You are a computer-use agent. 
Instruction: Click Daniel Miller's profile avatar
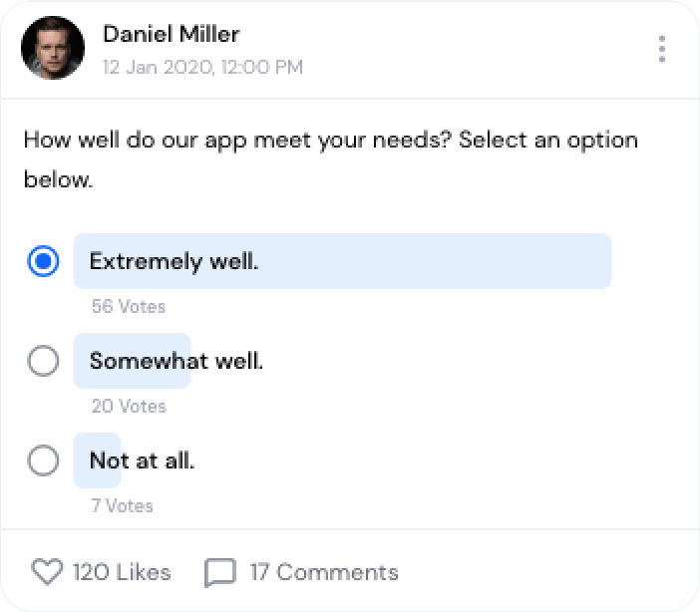pyautogui.click(x=52, y=48)
